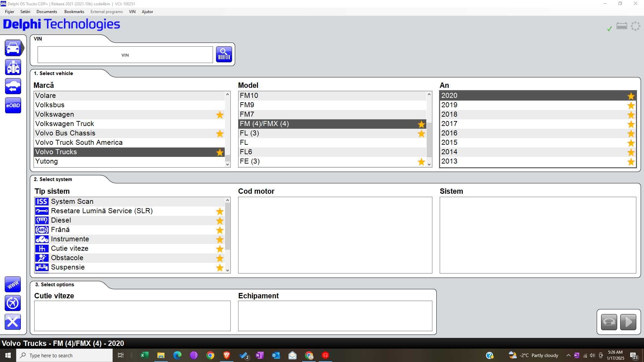Click the Obstacole airbag icon
The height and width of the screenshot is (362, 644).
42,258
